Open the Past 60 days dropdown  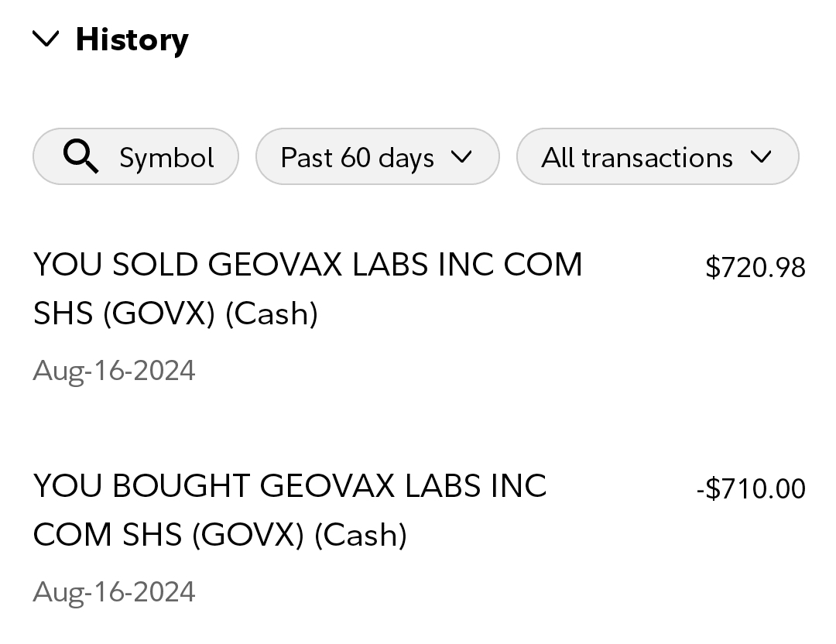377,157
